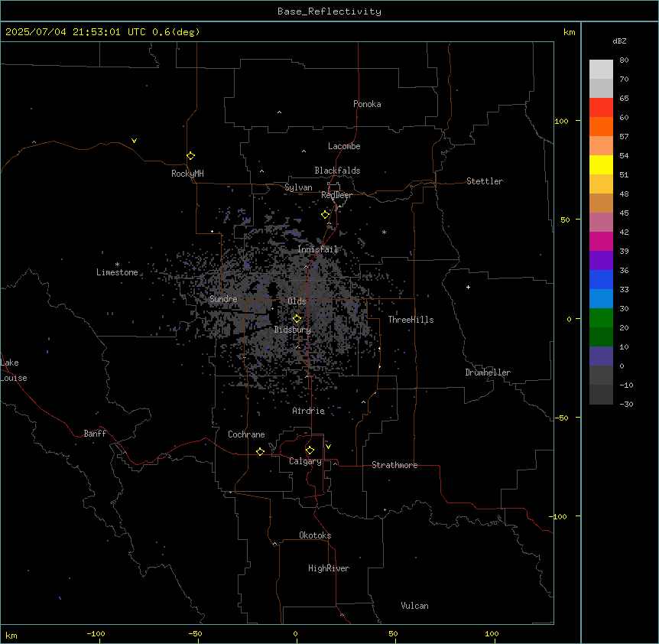Select the Banff label

click(x=95, y=434)
